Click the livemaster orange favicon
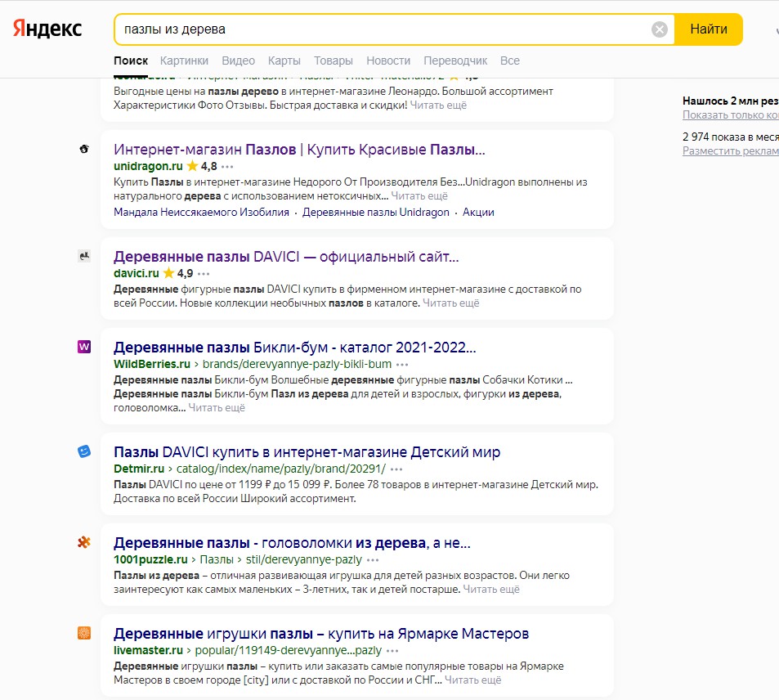Image resolution: width=779 pixels, height=700 pixels. 84,633
